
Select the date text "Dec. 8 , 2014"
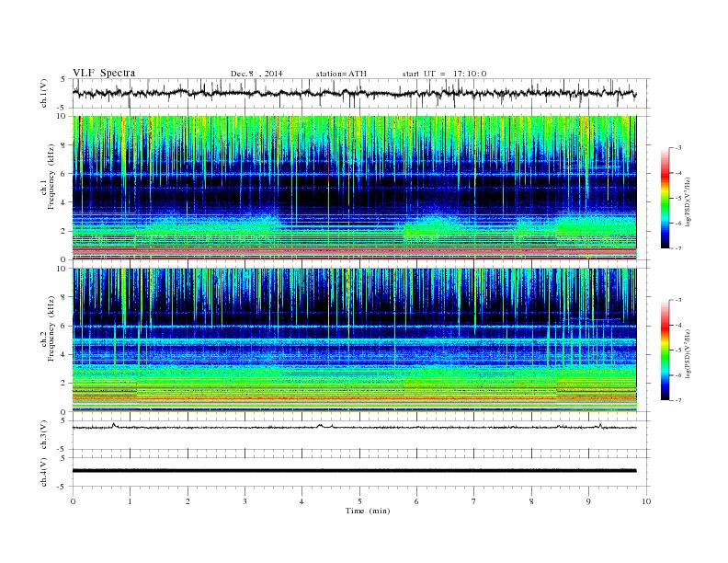256,74
